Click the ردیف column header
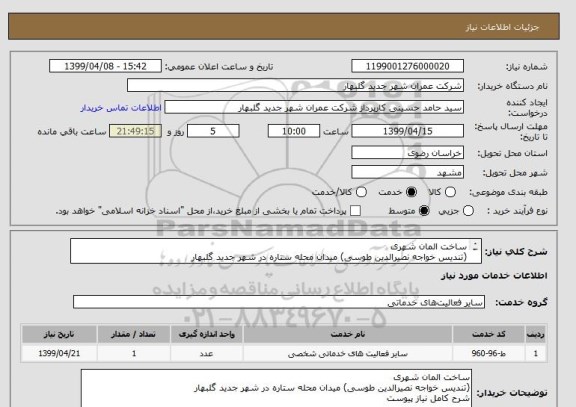 (x=536, y=334)
